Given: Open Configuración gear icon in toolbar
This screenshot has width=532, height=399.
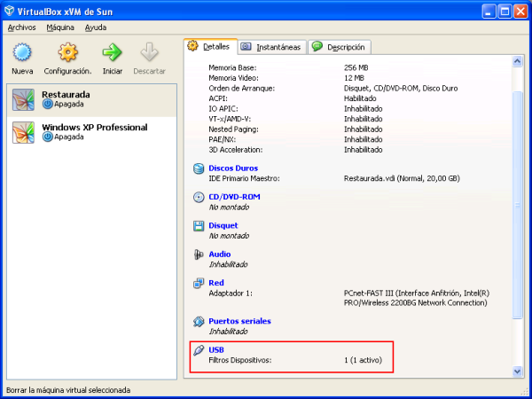Looking at the screenshot, I should coord(67,53).
